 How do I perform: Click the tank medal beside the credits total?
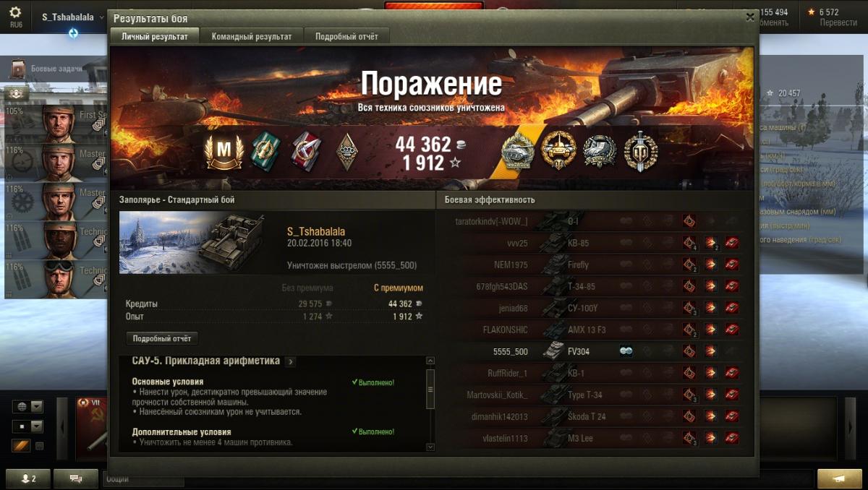(518, 151)
